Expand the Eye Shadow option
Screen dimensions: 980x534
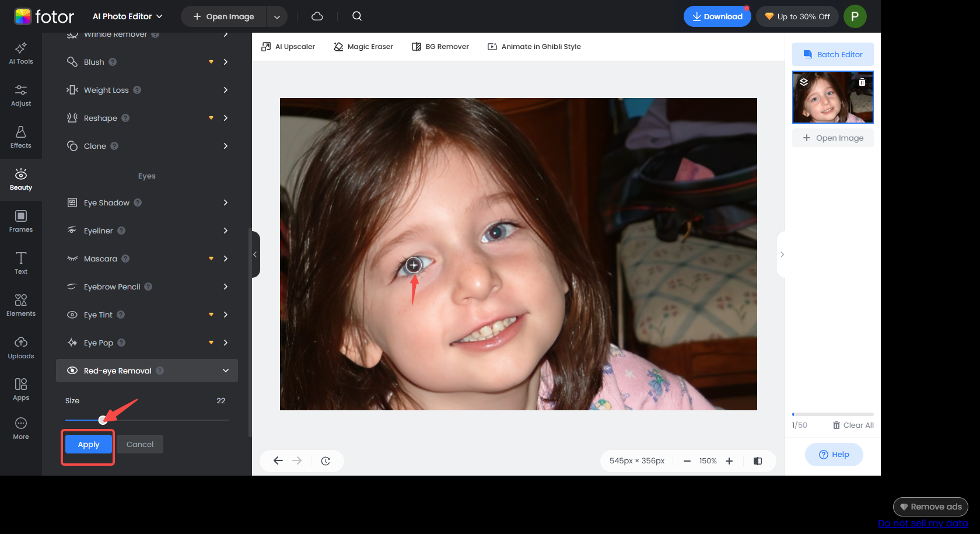226,203
